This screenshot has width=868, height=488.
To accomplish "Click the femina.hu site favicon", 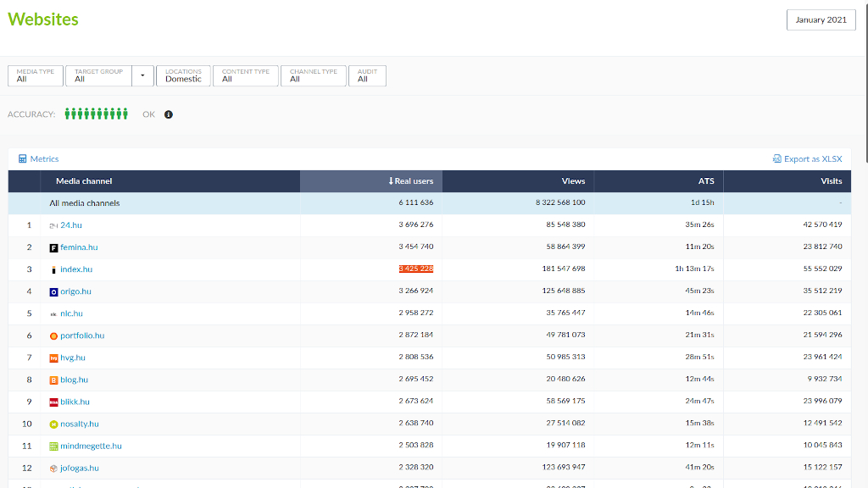I will tap(53, 248).
